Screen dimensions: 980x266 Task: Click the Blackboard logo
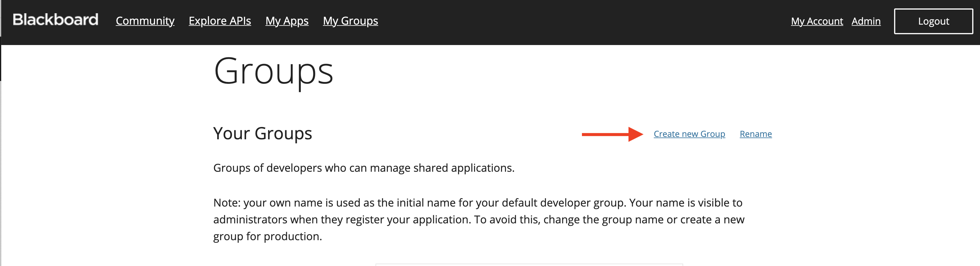point(56,20)
